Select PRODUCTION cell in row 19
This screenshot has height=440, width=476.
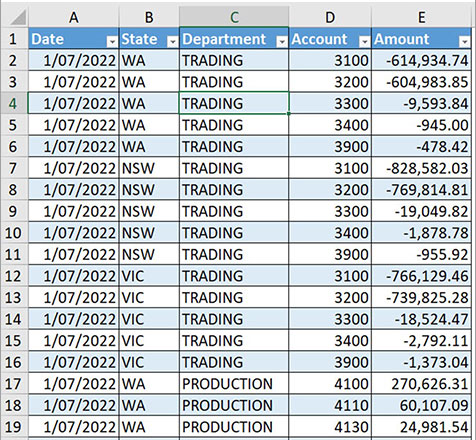point(234,427)
